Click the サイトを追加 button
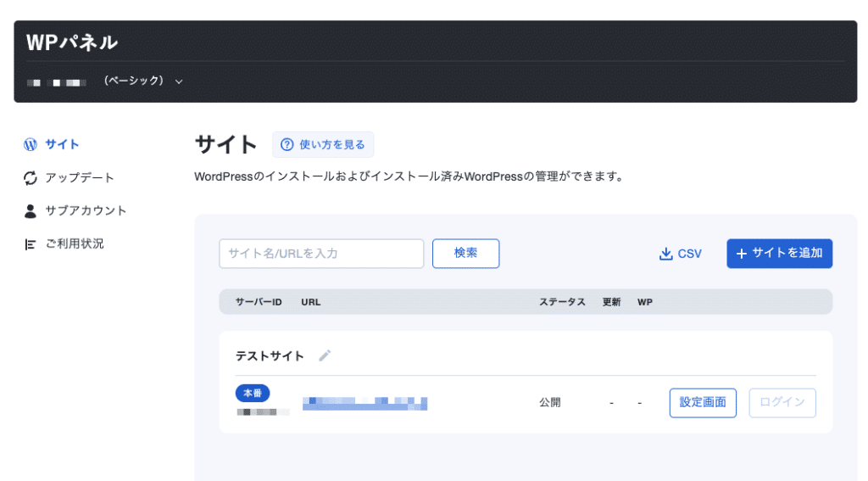The image size is (868, 481). tap(780, 254)
